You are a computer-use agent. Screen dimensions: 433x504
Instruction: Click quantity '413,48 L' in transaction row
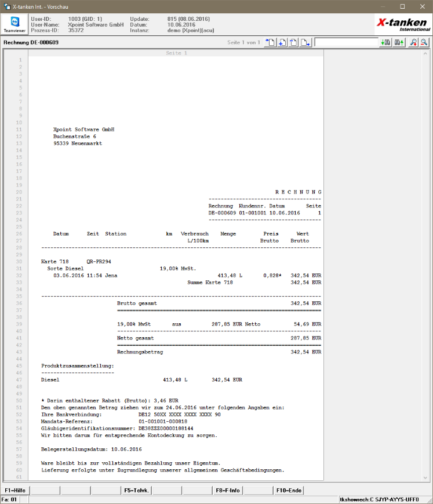[x=230, y=276]
